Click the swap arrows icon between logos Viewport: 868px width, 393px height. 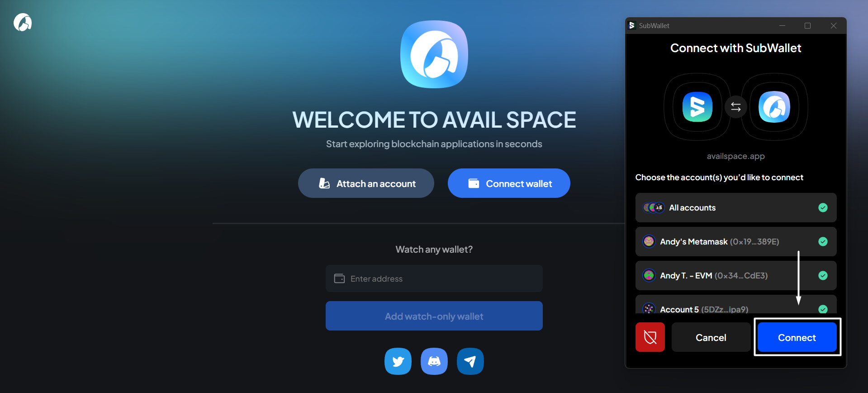click(736, 107)
